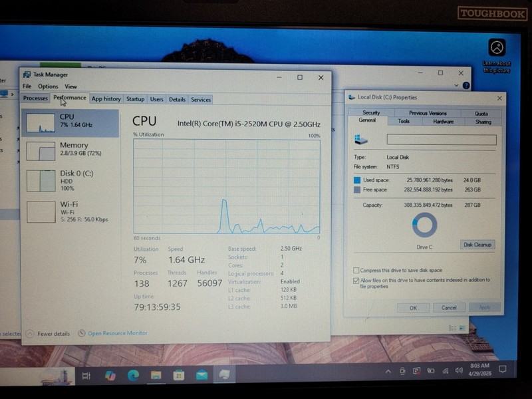
Task: Switch to the Details tab
Action: [x=177, y=99]
